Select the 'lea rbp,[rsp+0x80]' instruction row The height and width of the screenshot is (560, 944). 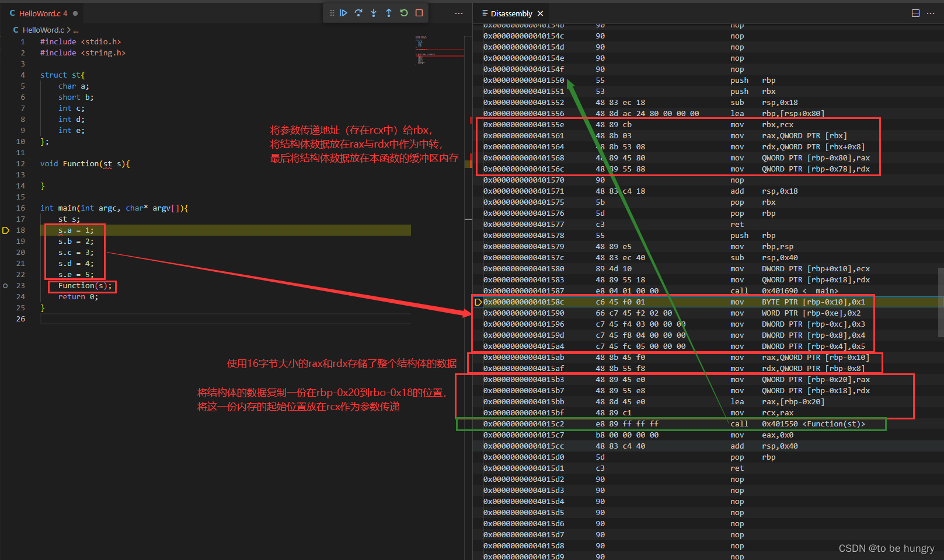(x=707, y=114)
